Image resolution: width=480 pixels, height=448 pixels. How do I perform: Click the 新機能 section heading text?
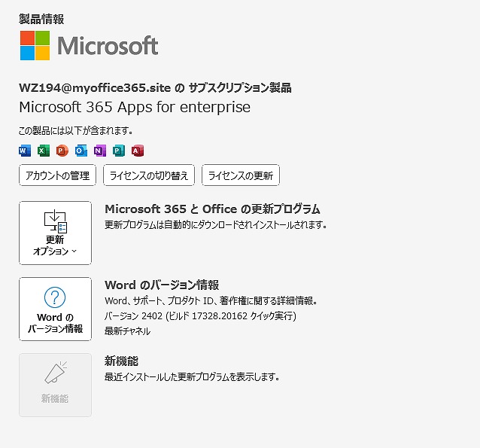tap(121, 361)
